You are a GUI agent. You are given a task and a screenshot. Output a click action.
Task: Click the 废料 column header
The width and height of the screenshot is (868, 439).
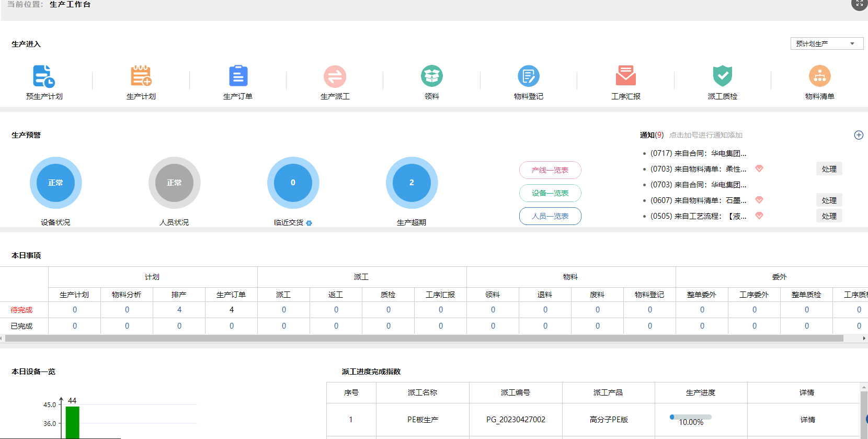[597, 295]
